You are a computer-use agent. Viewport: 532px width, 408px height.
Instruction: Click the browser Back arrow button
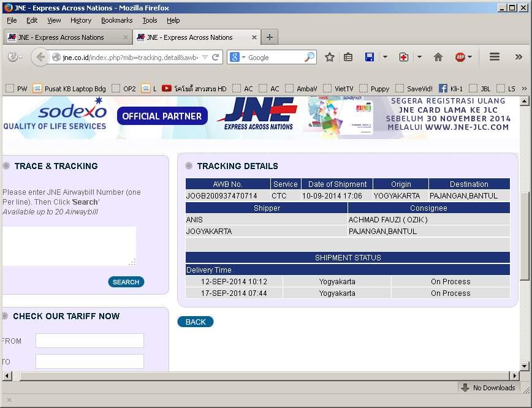pyautogui.click(x=40, y=57)
